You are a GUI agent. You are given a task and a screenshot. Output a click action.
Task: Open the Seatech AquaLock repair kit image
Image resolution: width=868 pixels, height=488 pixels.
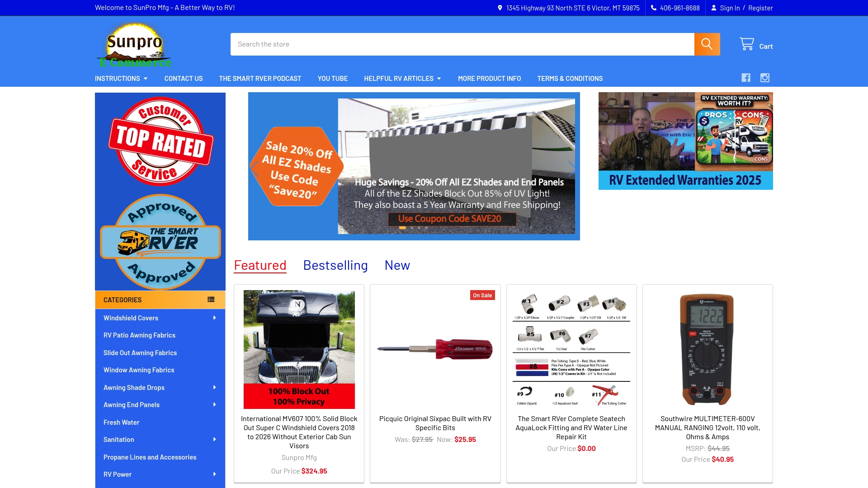tap(571, 349)
